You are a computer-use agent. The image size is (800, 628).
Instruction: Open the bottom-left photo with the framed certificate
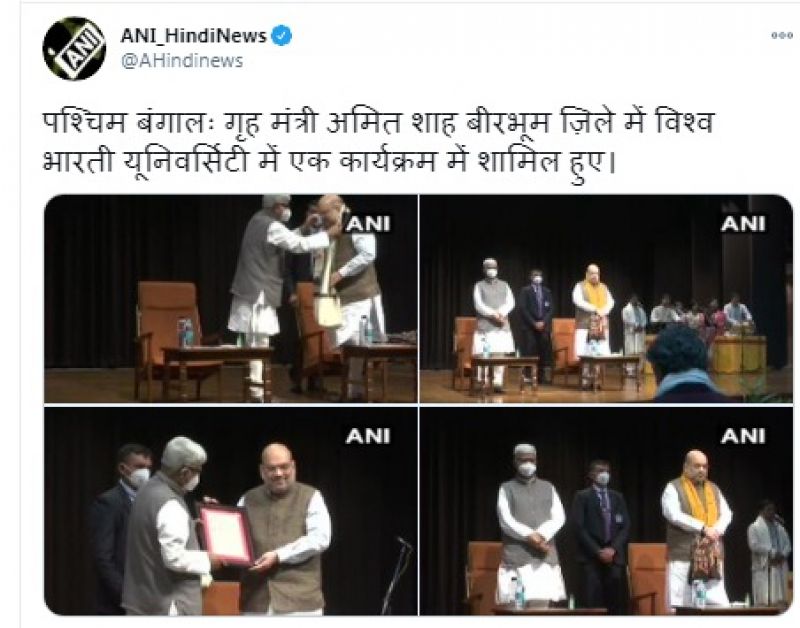tap(231, 511)
